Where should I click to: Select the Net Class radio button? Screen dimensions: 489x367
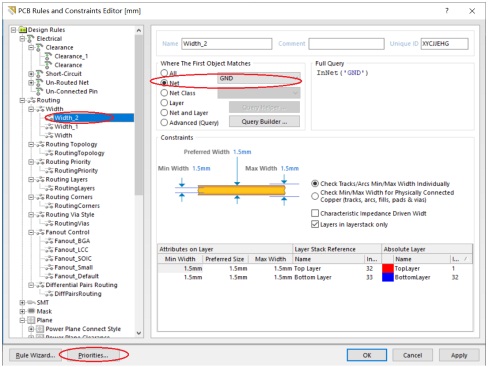(x=164, y=93)
